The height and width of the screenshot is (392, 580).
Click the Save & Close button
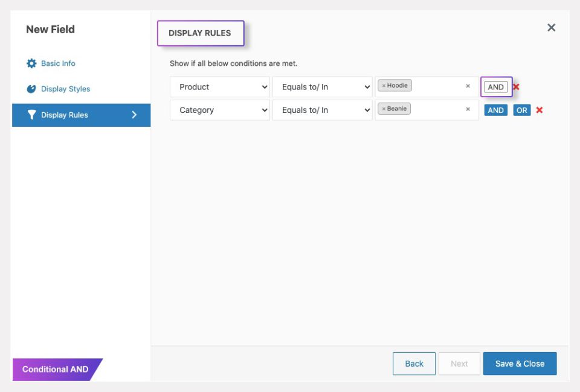520,364
